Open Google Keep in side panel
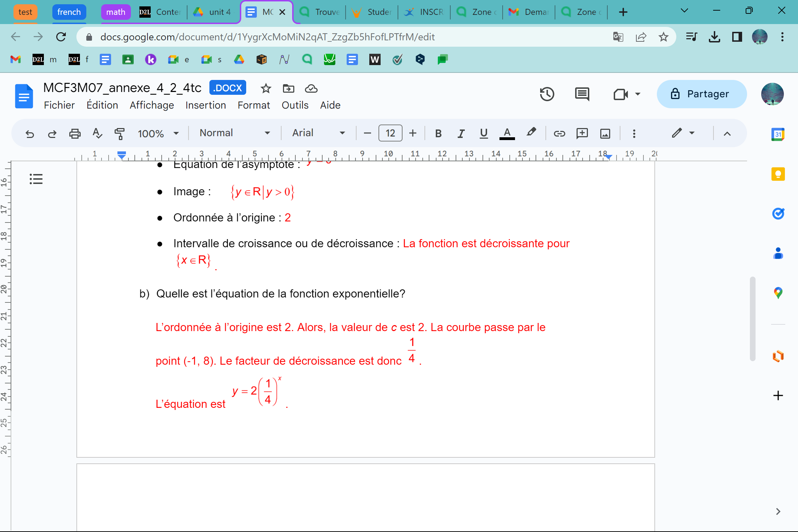Screen dimensions: 798x532 pos(778,174)
